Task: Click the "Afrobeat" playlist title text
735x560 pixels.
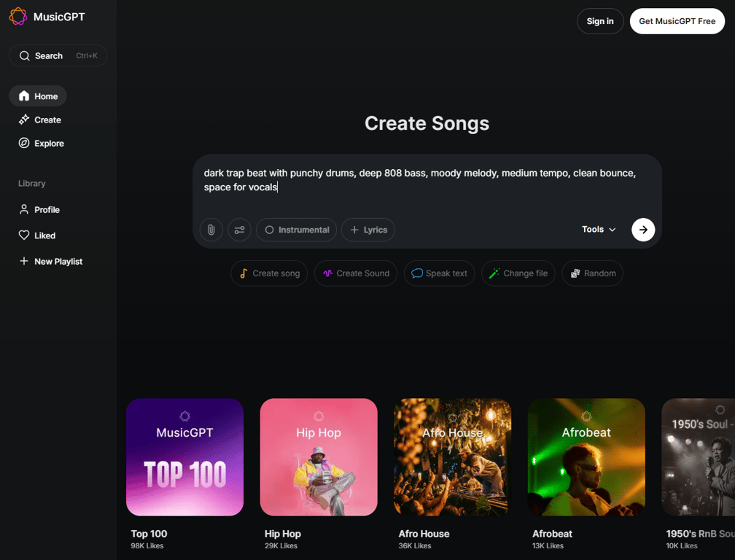Action: (x=552, y=534)
